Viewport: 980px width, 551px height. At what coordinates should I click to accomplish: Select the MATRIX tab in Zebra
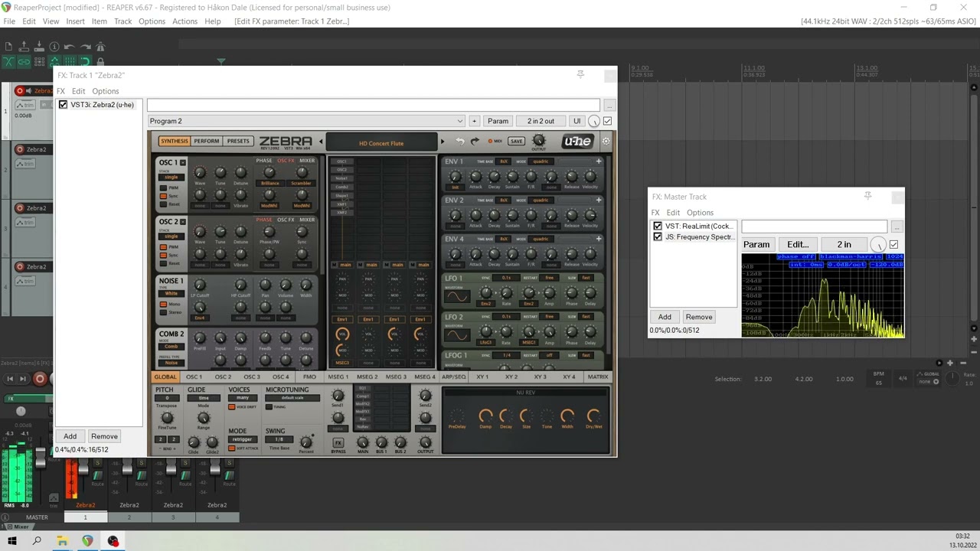click(598, 377)
